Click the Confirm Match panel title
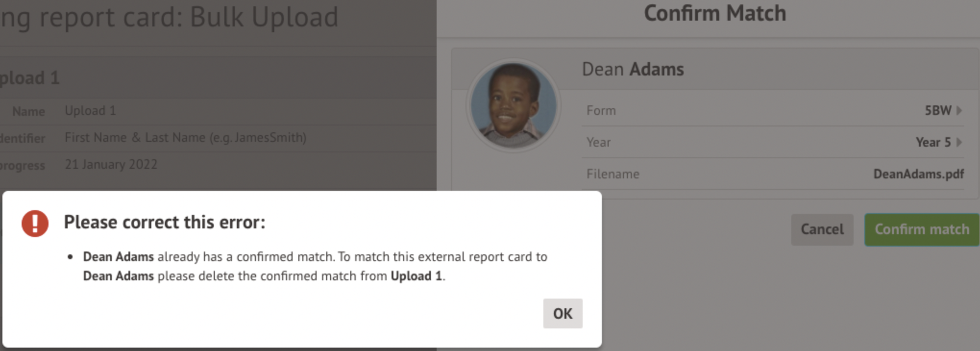Screen dimensions: 980x351 [x=714, y=13]
